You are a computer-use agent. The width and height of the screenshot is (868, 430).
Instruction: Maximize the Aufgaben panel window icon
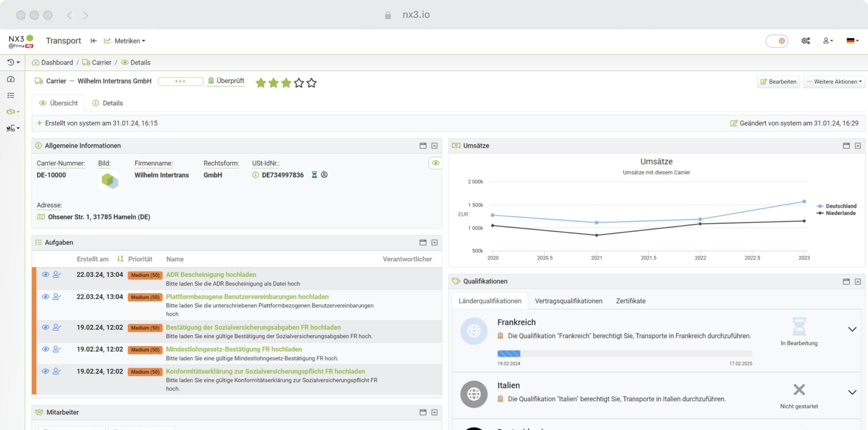click(x=423, y=242)
